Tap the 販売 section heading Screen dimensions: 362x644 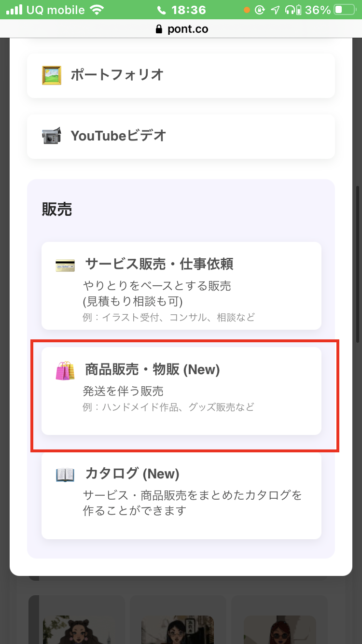coord(57,210)
